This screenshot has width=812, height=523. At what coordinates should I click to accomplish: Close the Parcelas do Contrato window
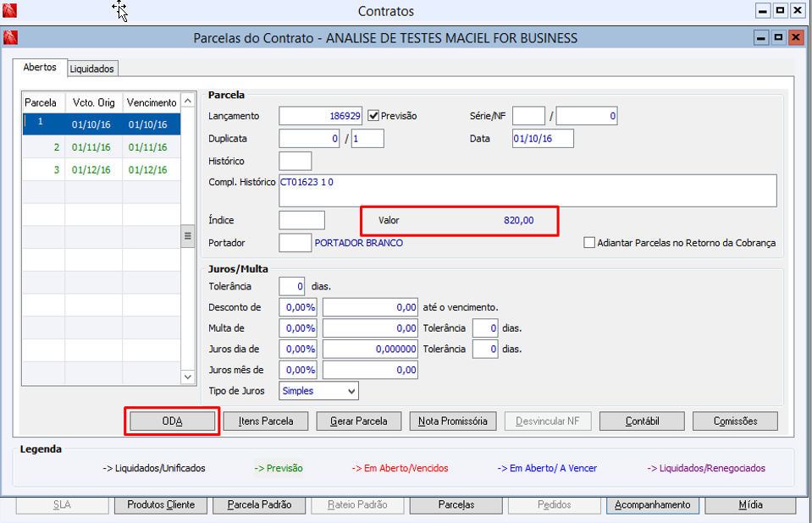(x=795, y=37)
